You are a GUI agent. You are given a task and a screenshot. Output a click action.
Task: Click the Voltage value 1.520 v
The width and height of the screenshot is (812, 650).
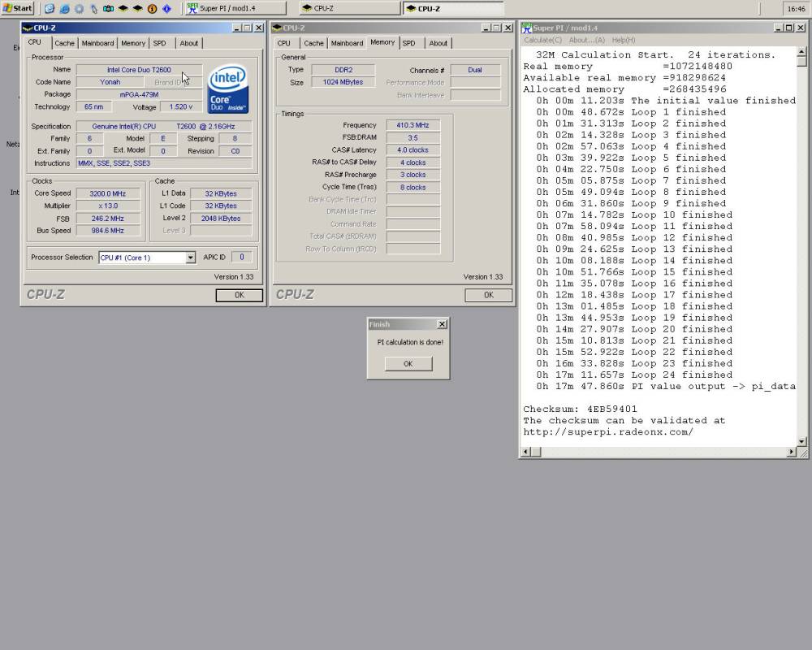[181, 106]
